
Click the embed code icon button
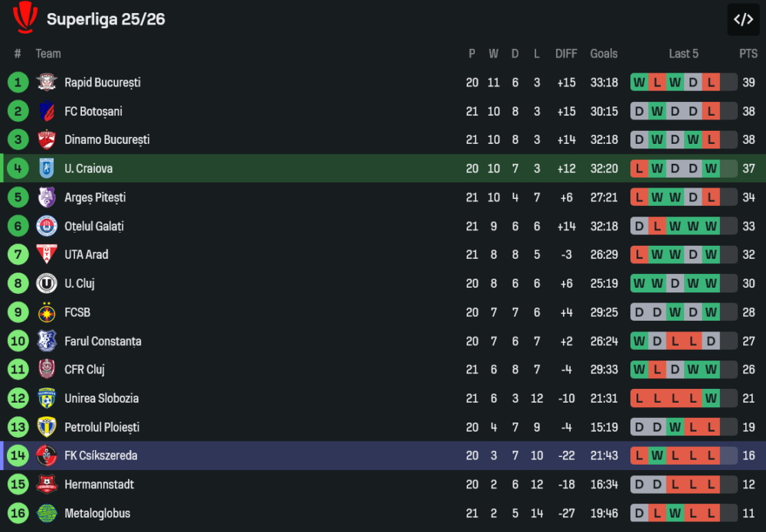pyautogui.click(x=743, y=19)
